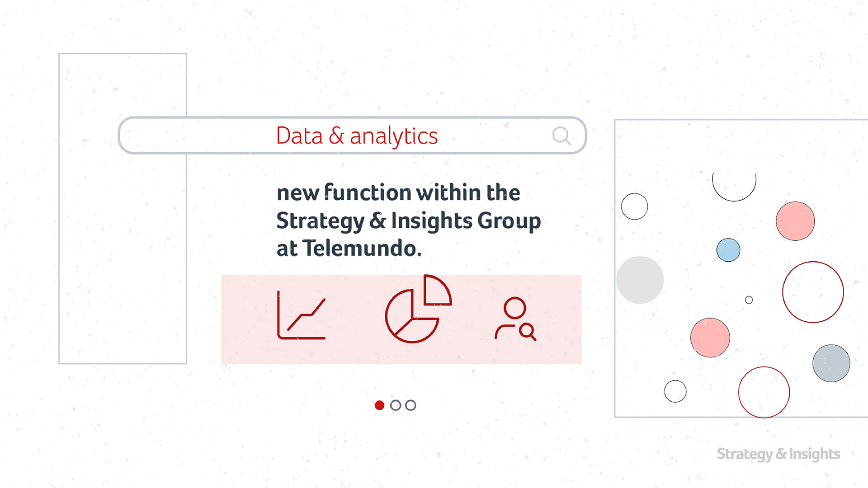Click the person search icon
This screenshot has width=868, height=488.
coord(516,318)
